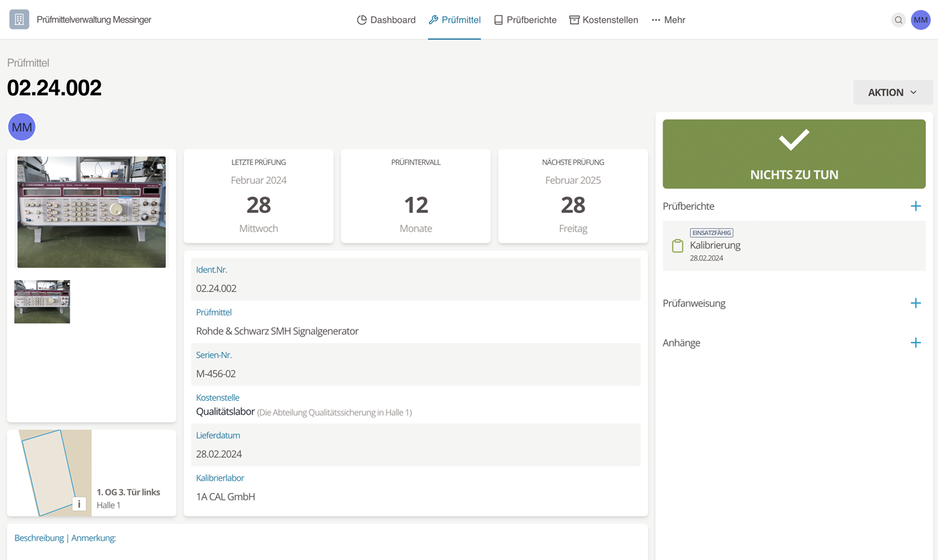Image resolution: width=938 pixels, height=560 pixels.
Task: Click the Prüfanweisung section heading
Action: point(694,303)
